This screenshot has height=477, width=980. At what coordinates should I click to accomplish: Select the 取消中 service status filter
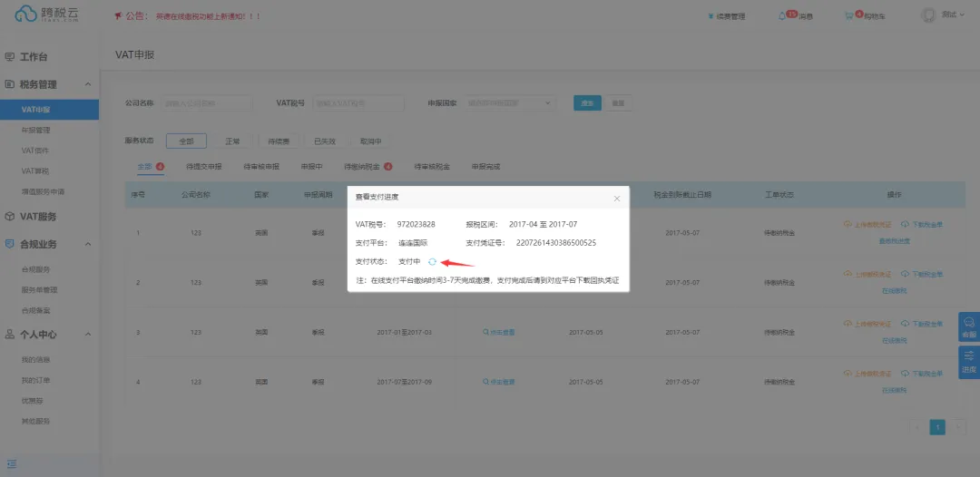click(371, 141)
